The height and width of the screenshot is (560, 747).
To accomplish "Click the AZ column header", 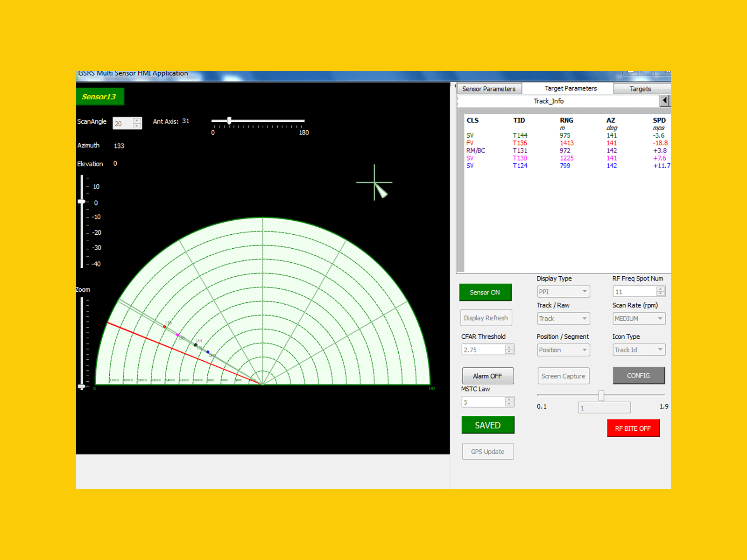I will [x=611, y=120].
